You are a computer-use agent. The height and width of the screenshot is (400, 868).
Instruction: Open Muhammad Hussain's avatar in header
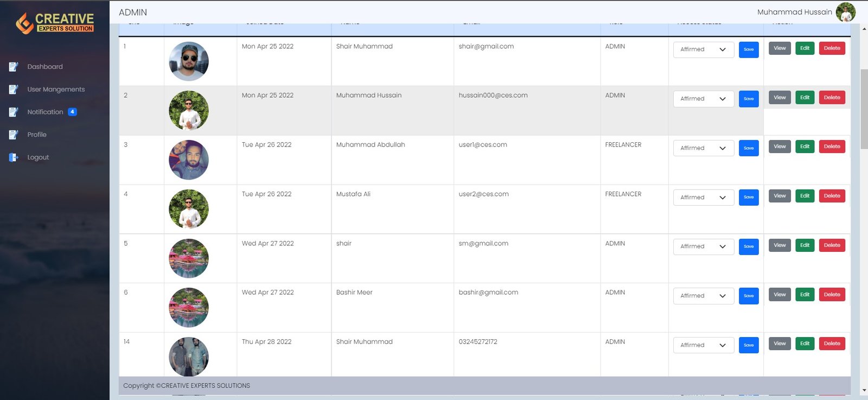pos(845,12)
